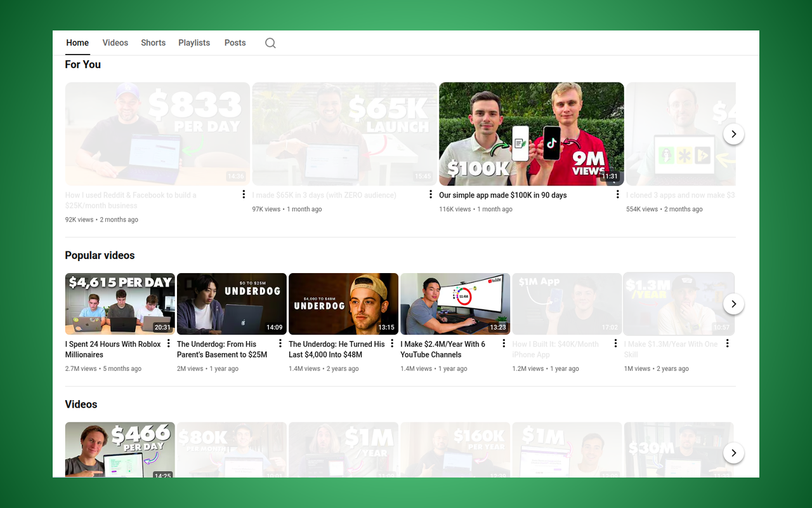
Task: Open options menu for the $40K/Month iPhone App video
Action: click(615, 343)
